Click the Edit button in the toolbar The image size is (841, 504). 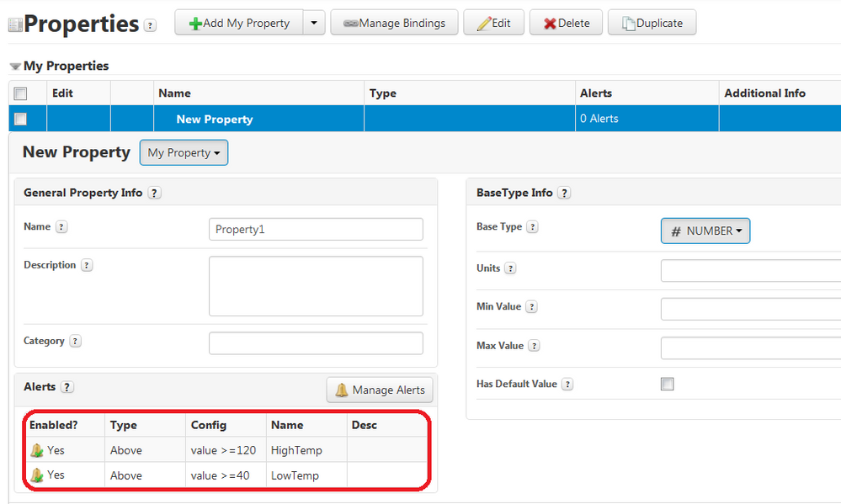tap(493, 23)
